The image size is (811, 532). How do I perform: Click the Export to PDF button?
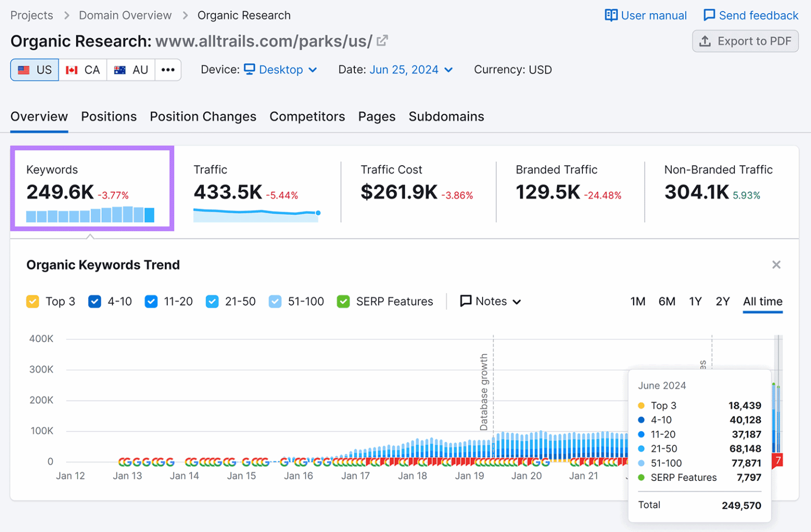coord(745,41)
